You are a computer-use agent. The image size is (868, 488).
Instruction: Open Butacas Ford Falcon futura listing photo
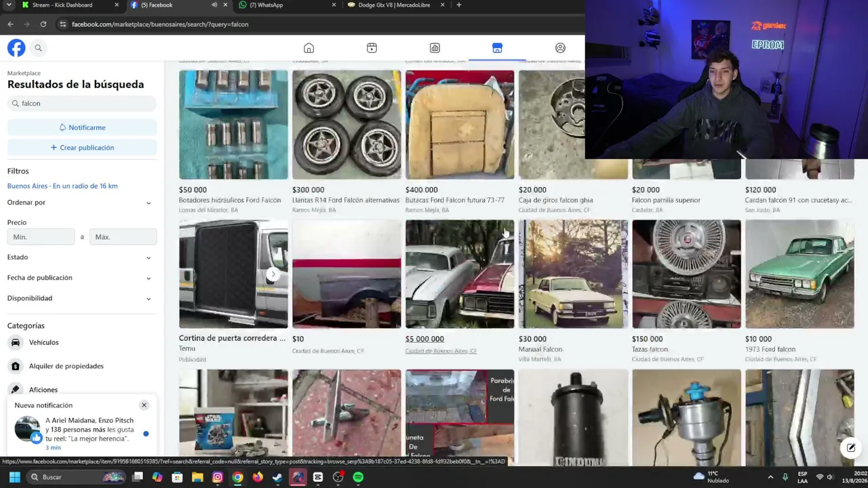(460, 125)
